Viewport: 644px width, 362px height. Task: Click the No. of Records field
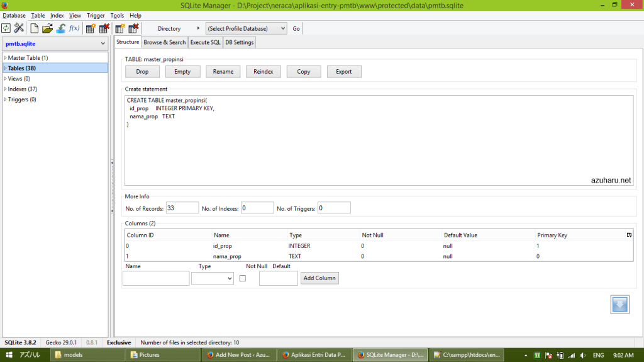[182, 208]
